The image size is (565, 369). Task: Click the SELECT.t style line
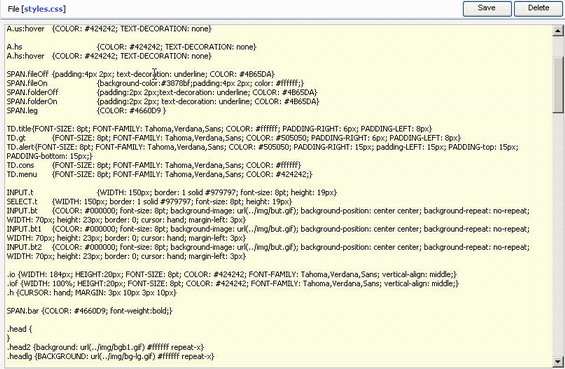click(x=149, y=202)
